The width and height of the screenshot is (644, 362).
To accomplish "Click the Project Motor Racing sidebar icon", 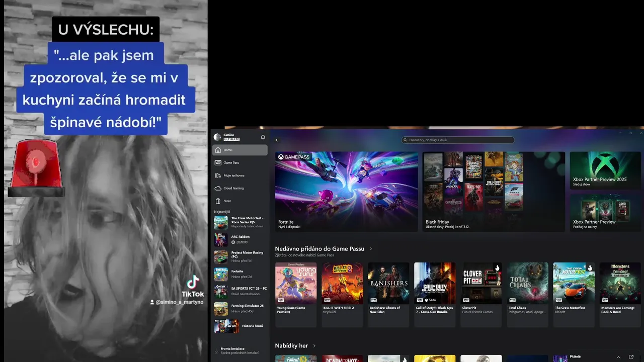I will [x=221, y=257].
